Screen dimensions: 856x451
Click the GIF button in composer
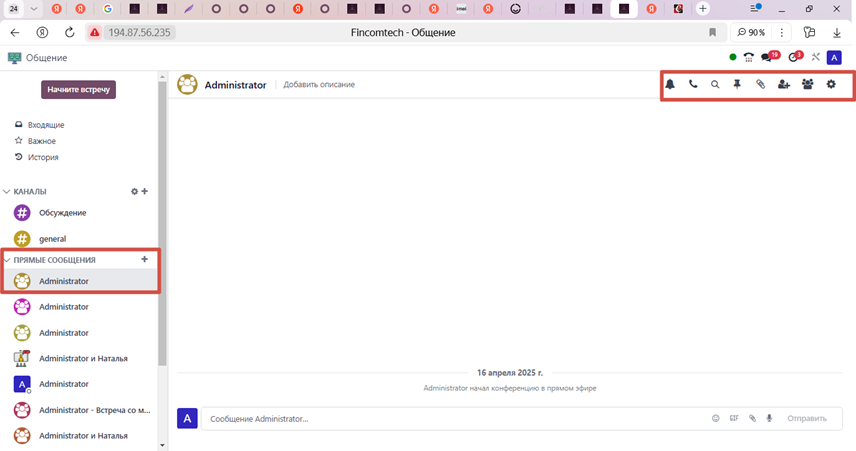pyautogui.click(x=734, y=419)
